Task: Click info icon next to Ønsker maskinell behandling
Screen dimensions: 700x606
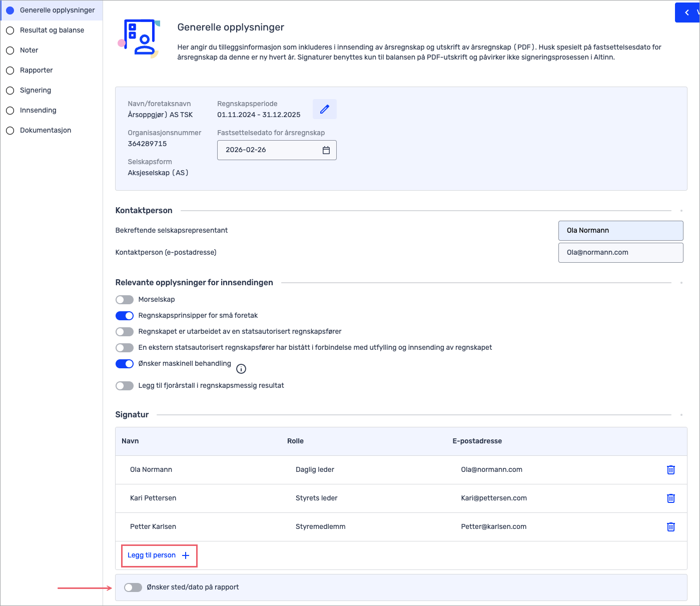Action: 241,369
